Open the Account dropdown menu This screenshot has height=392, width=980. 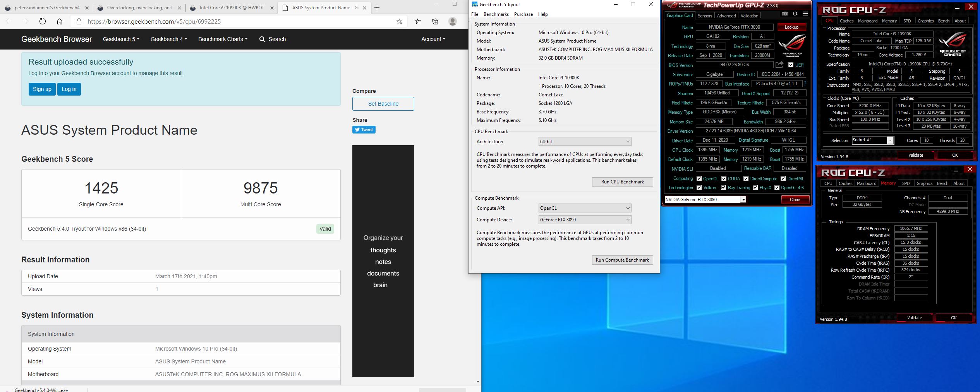pos(433,39)
